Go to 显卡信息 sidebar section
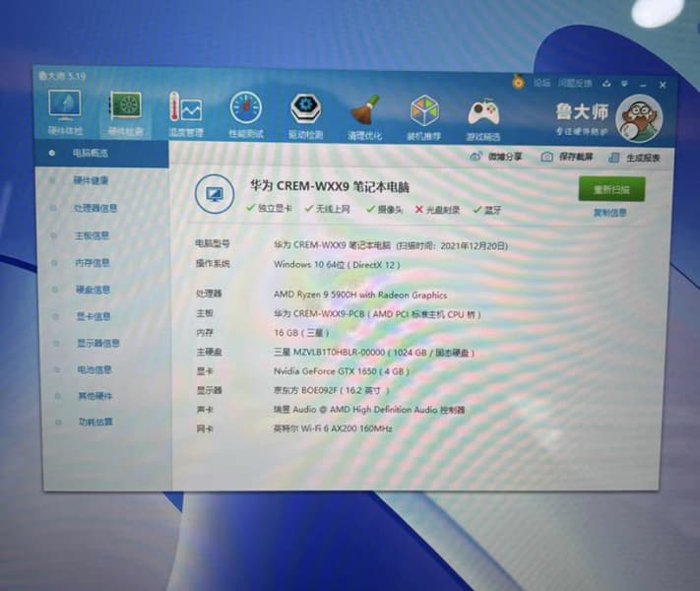The height and width of the screenshot is (591, 700). click(94, 316)
